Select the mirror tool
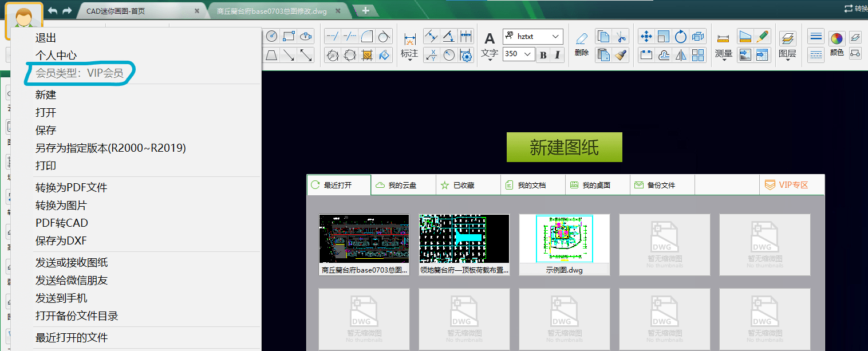This screenshot has height=351, width=868. coord(681,55)
